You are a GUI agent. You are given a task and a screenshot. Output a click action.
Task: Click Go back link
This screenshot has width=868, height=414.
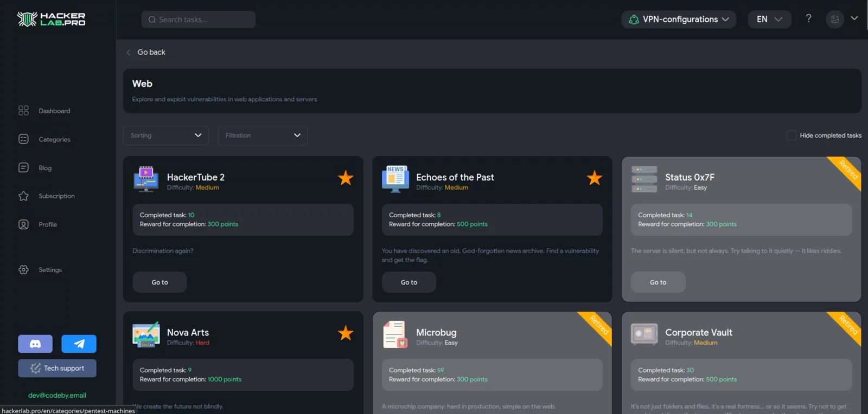(151, 53)
